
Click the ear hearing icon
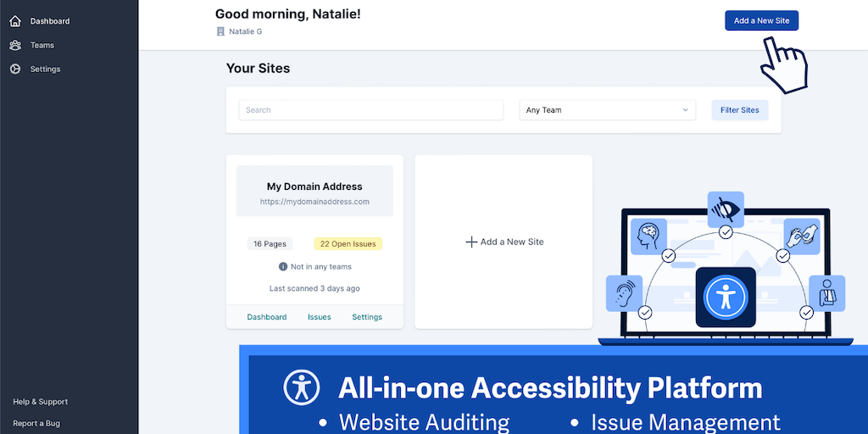[x=625, y=292]
